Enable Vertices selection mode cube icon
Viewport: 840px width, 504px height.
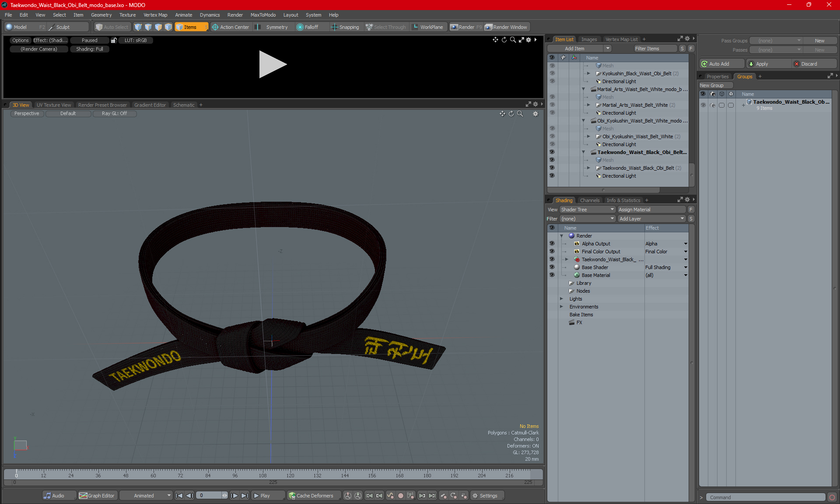click(138, 27)
